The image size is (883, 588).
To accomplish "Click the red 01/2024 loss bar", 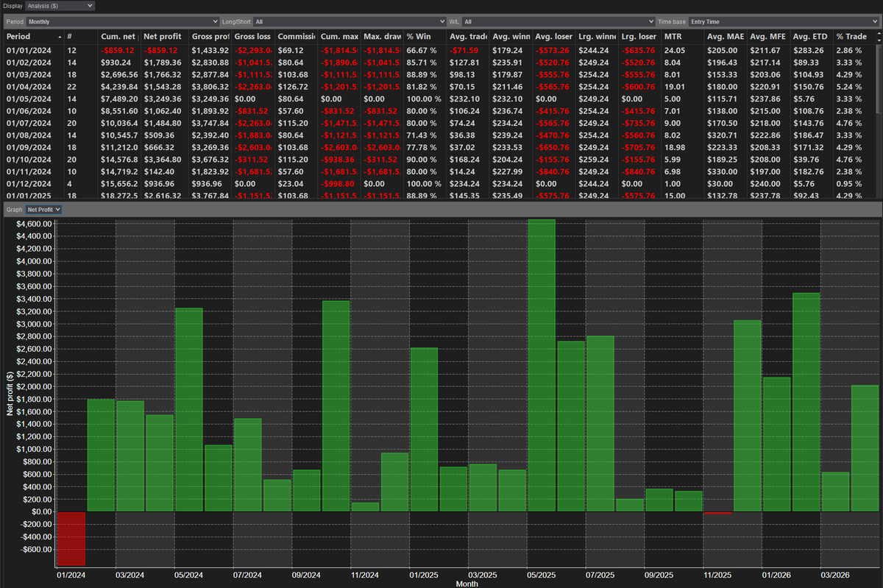I will (71, 539).
